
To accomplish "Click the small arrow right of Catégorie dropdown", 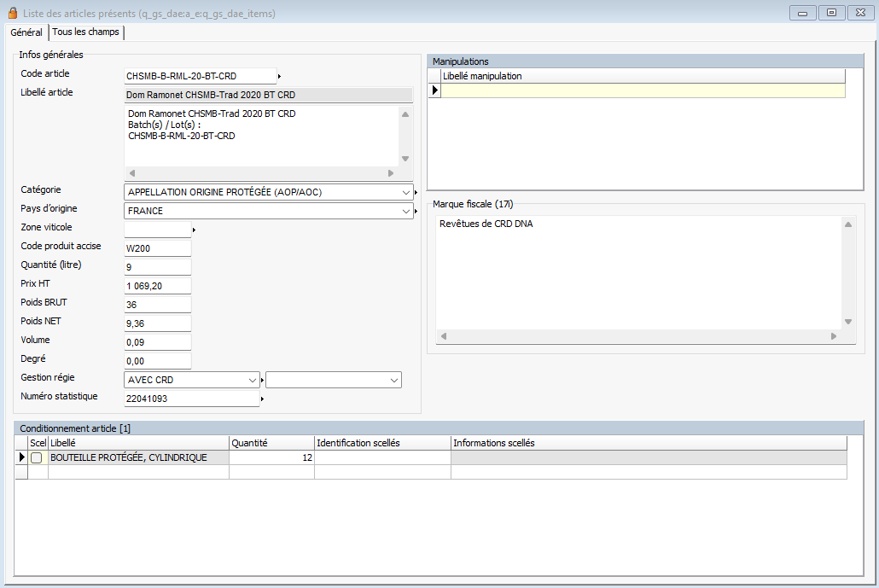I will click(x=416, y=193).
